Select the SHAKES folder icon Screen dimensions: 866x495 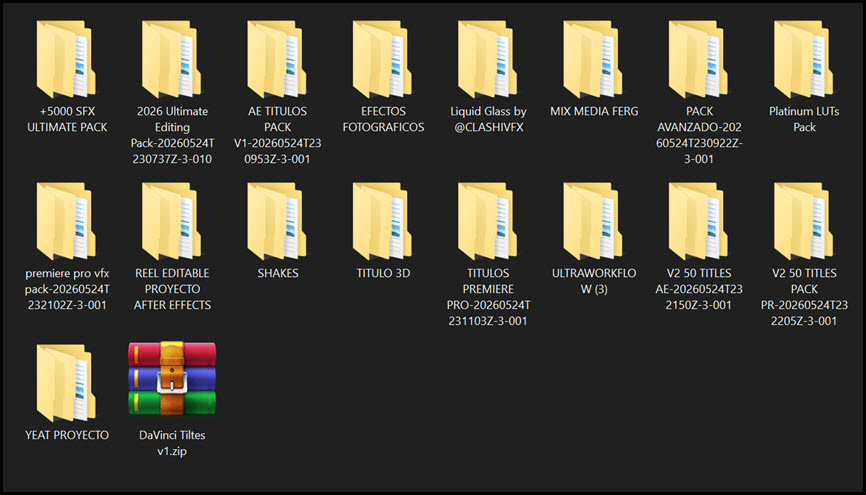point(277,221)
